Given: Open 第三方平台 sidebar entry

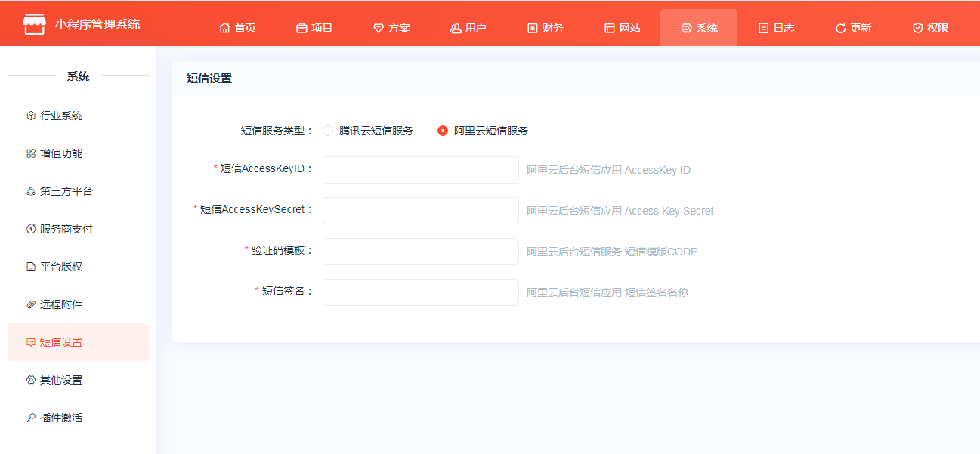Looking at the screenshot, I should tap(78, 191).
